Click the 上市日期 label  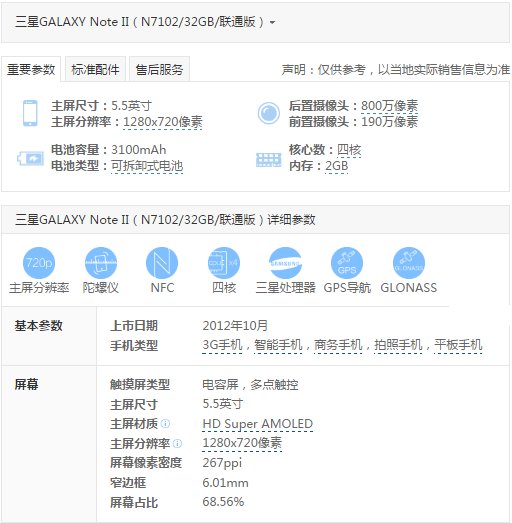click(134, 326)
